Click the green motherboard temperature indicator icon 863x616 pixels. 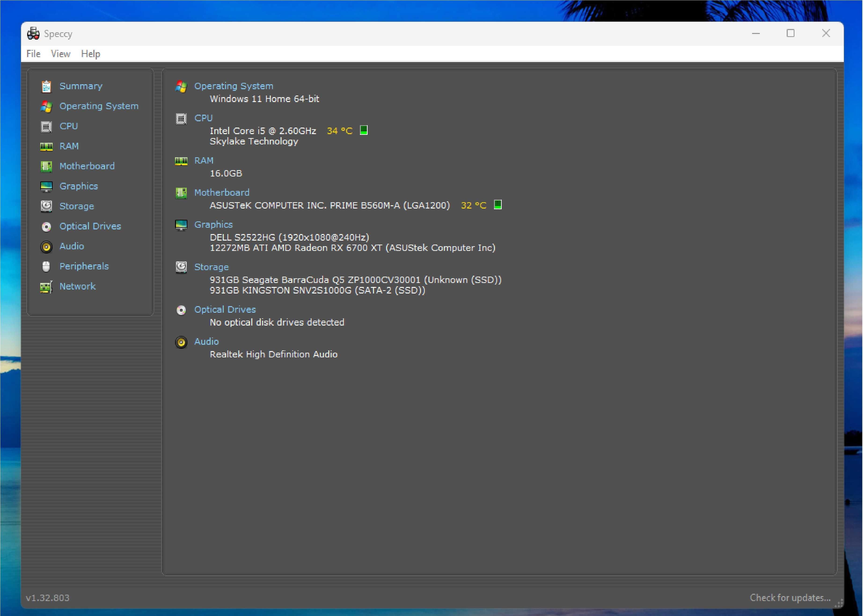point(498,205)
